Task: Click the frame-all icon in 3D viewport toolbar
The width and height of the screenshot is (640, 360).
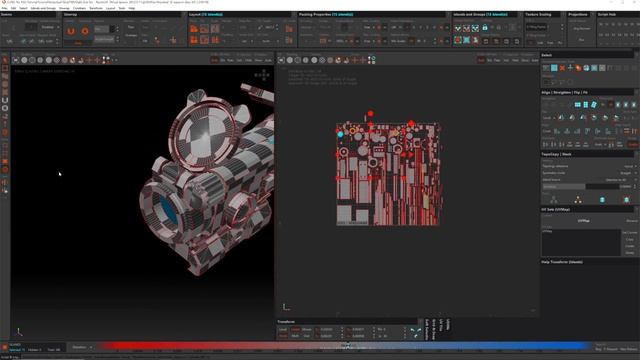Action: point(16,60)
